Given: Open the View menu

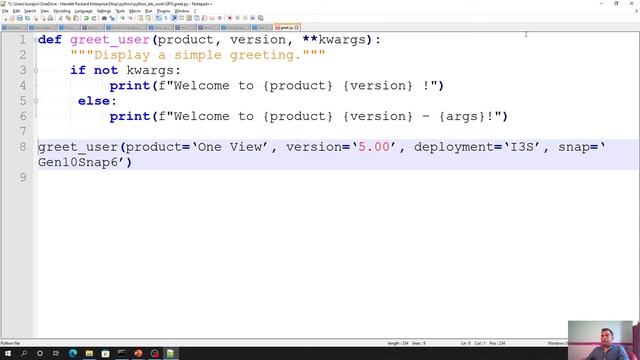Looking at the screenshot, I should click(x=45, y=11).
